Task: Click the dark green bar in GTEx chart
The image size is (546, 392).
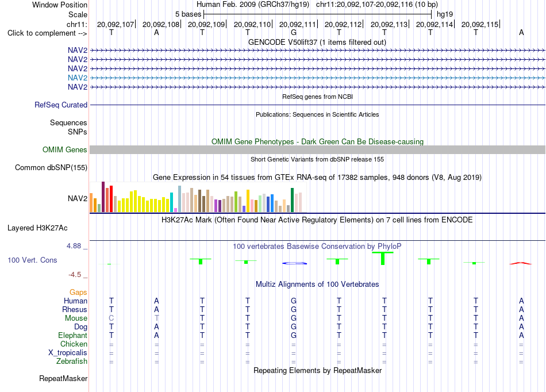Action: [292, 200]
